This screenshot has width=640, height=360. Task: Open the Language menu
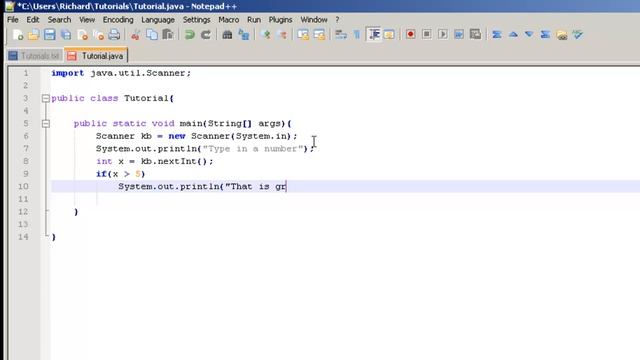(x=158, y=20)
